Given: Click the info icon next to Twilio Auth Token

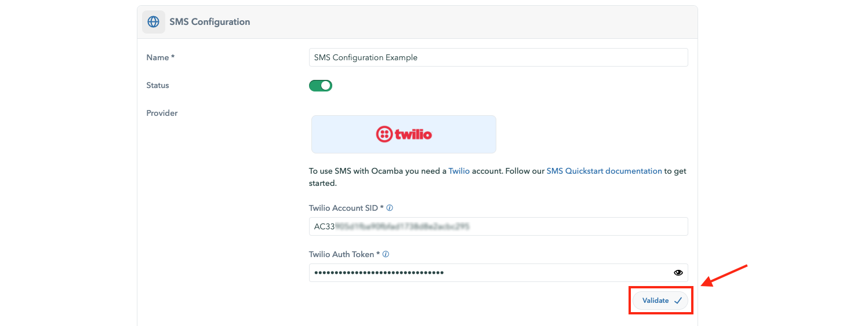Looking at the screenshot, I should point(386,254).
